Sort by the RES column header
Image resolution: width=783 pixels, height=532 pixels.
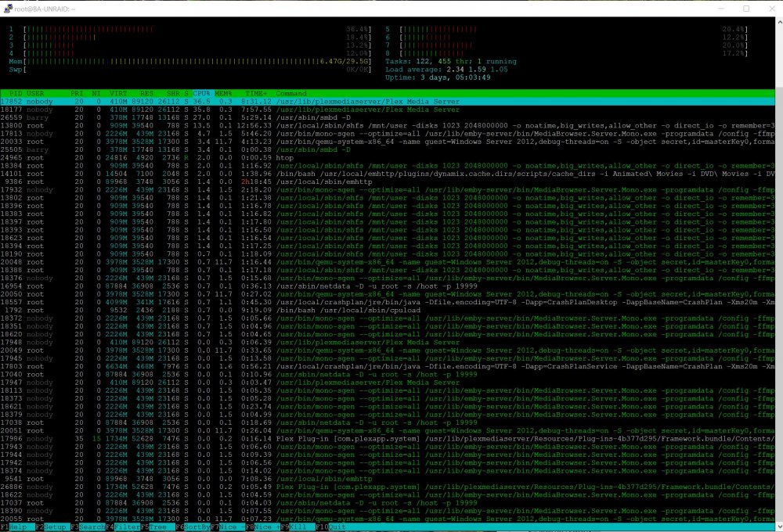click(x=147, y=93)
